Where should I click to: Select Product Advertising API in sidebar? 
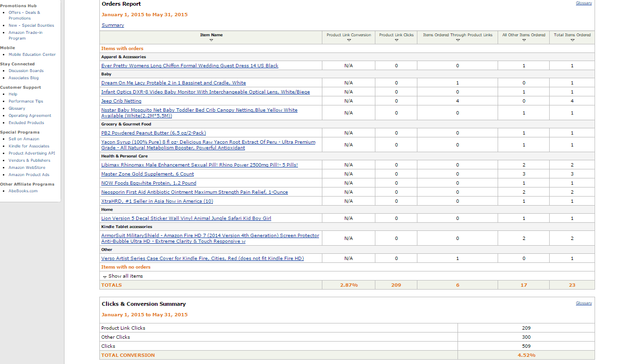32,154
